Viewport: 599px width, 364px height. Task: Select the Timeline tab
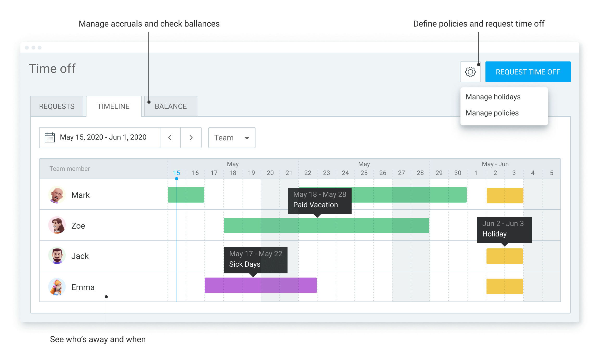pos(114,106)
